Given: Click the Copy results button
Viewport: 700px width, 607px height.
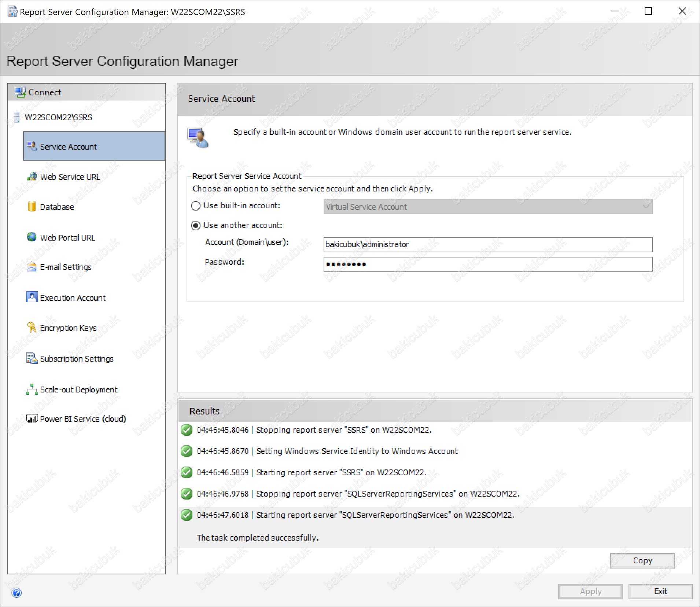Looking at the screenshot, I should point(642,560).
